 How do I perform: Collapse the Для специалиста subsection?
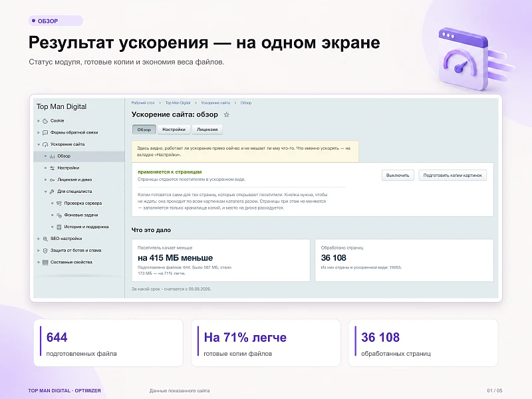click(45, 192)
